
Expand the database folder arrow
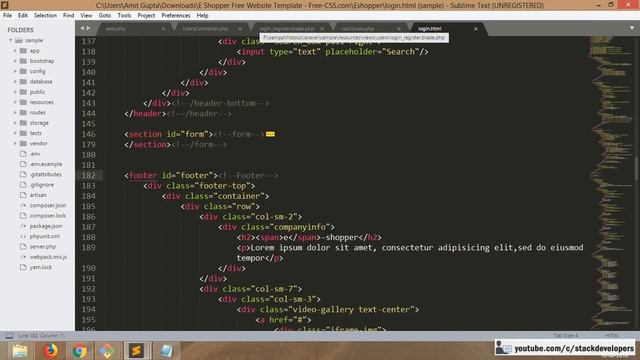pos(15,82)
